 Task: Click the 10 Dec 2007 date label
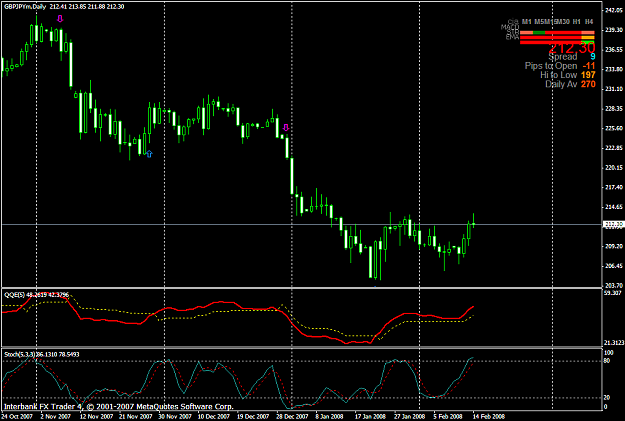point(214,417)
